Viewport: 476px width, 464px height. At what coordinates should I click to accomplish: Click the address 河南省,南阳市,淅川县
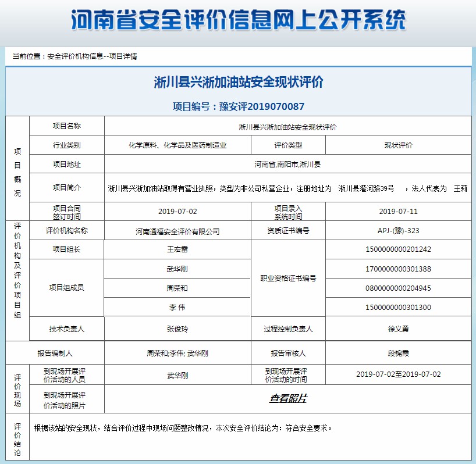[x=287, y=165]
